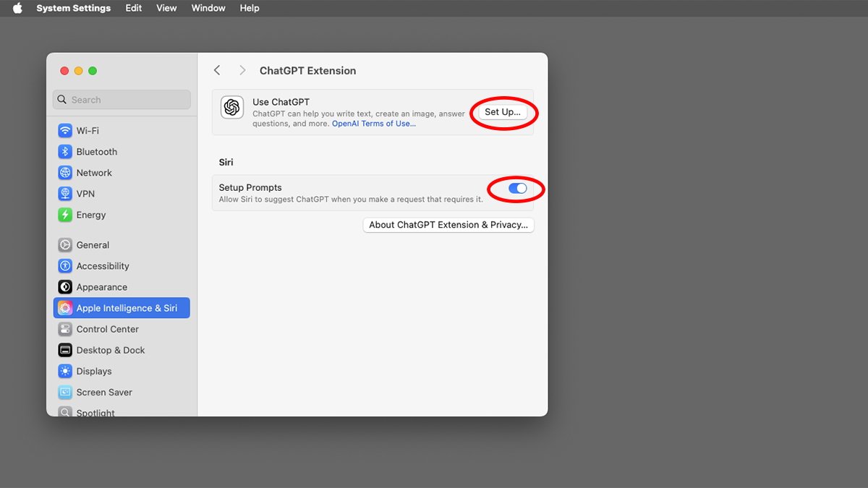The height and width of the screenshot is (488, 868).
Task: Go back with the left chevron
Action: [x=217, y=70]
